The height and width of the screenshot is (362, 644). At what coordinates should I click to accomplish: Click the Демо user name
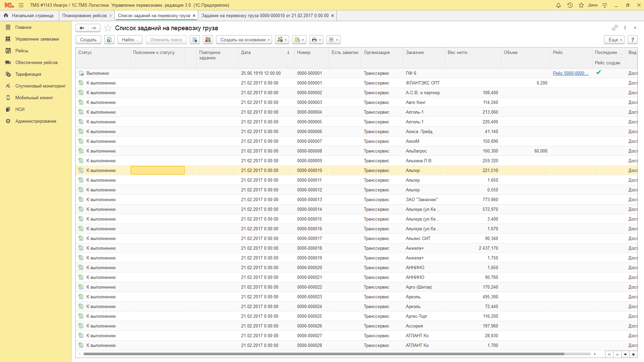(593, 5)
